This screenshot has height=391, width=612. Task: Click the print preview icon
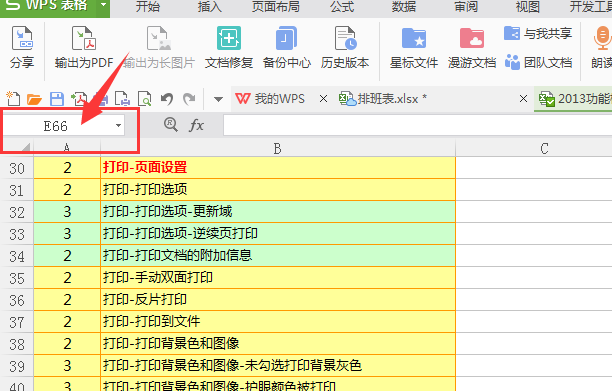coord(145,99)
